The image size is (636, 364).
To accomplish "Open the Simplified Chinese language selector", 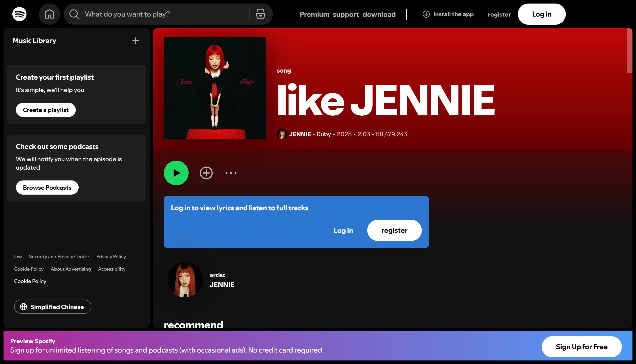I will point(53,306).
